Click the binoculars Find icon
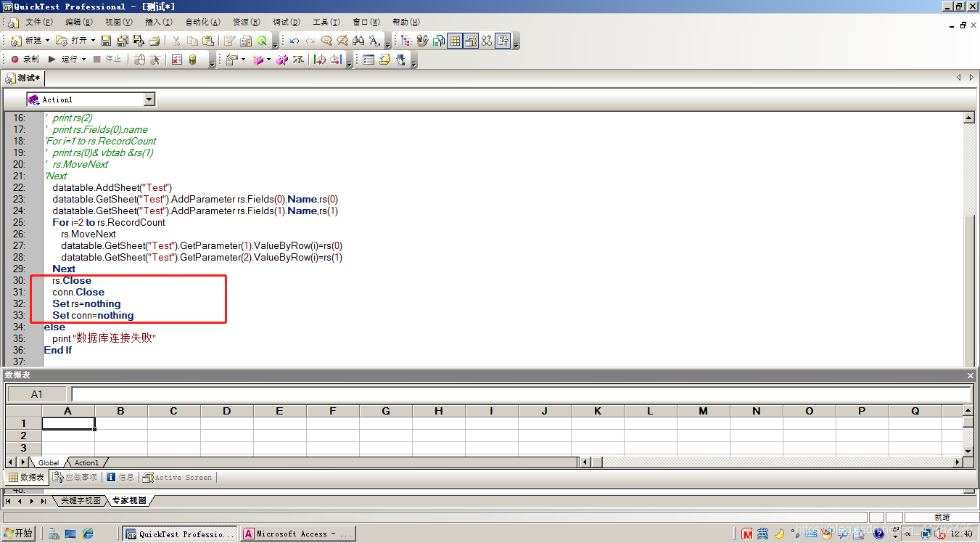 tap(358, 41)
